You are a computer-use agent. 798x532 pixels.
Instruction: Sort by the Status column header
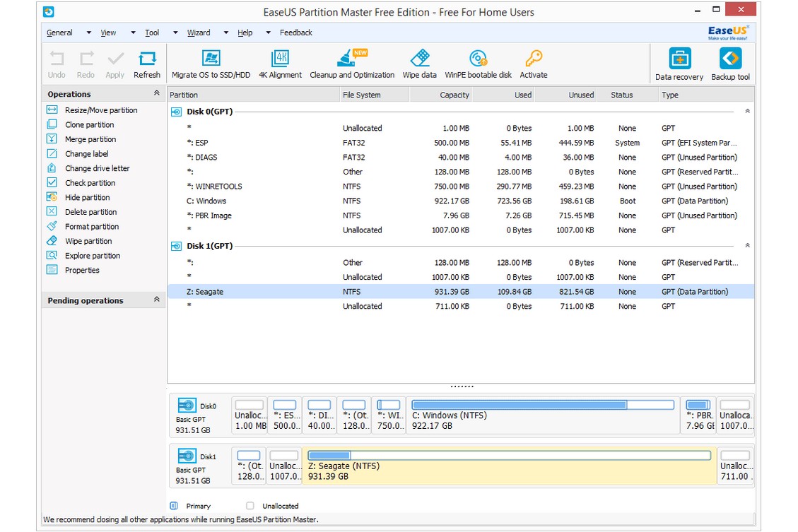click(627, 95)
